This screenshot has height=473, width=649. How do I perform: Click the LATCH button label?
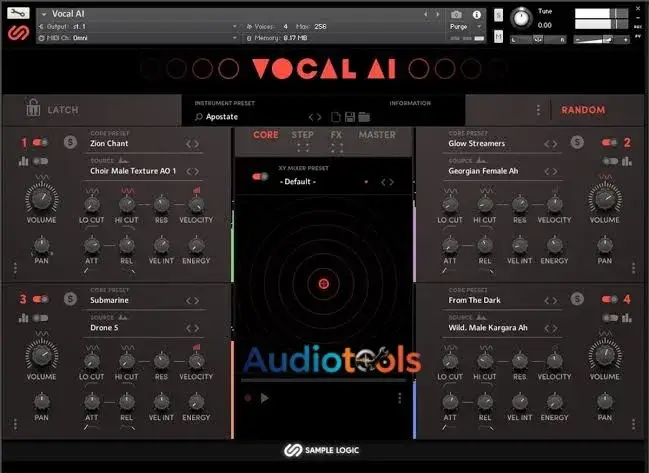click(63, 110)
